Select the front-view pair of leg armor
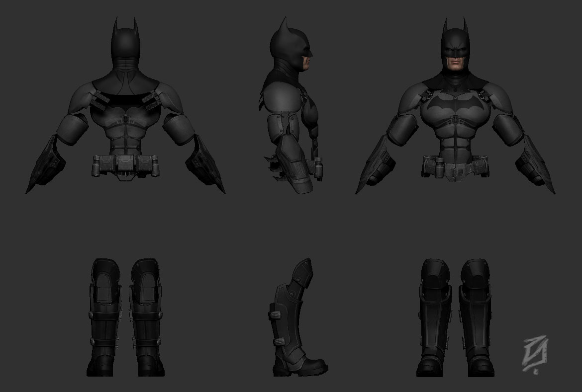The height and width of the screenshot is (392, 582). (456, 318)
